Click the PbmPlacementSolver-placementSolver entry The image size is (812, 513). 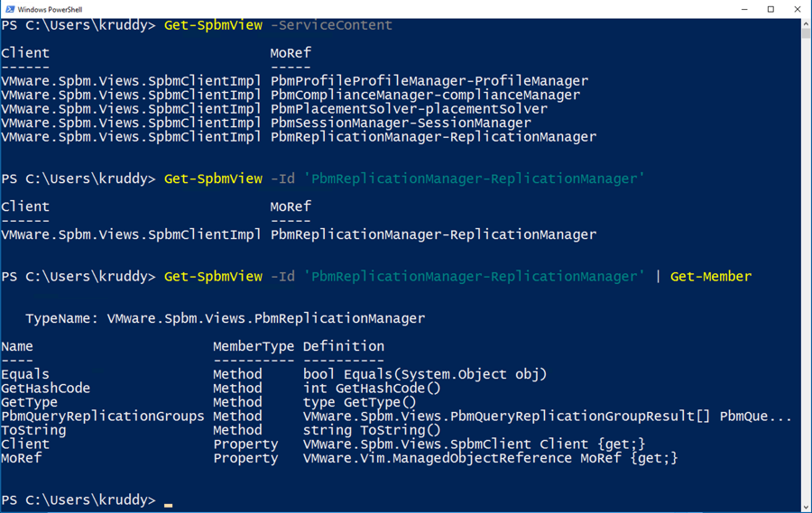pyautogui.click(x=409, y=109)
